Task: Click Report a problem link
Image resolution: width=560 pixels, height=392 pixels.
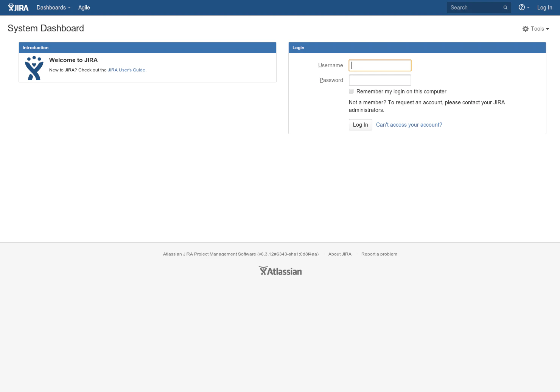Action: point(379,254)
